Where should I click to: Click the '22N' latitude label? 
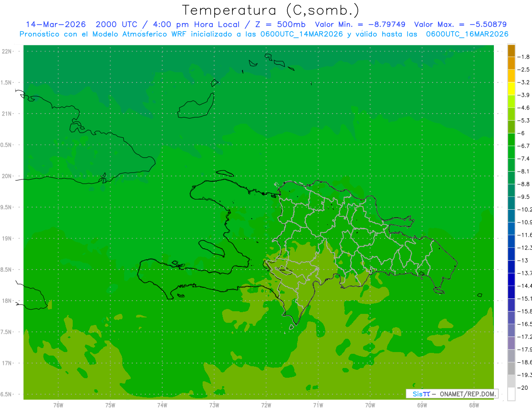(7, 51)
